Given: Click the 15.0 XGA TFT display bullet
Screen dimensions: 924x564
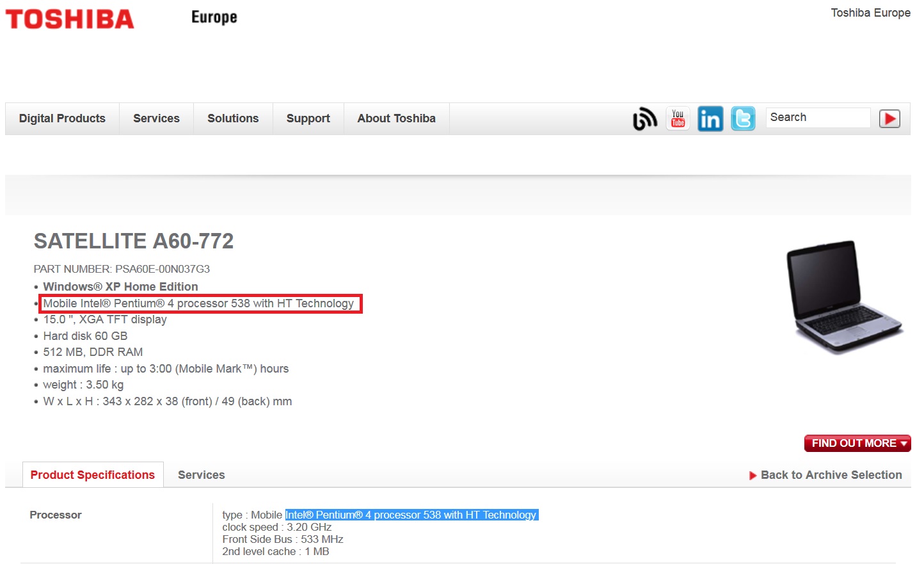Looking at the screenshot, I should 105,319.
